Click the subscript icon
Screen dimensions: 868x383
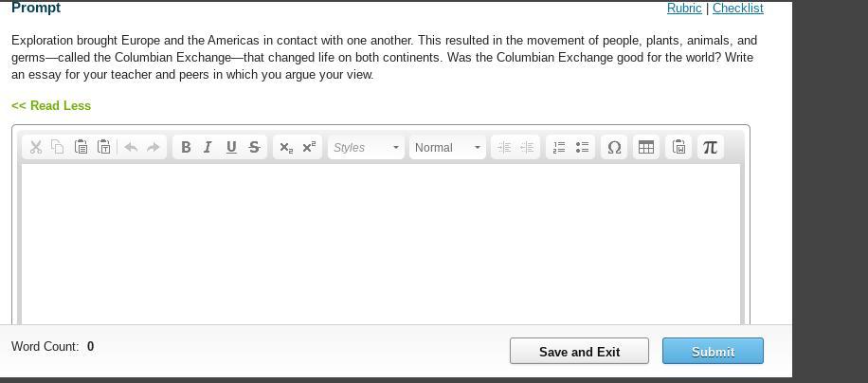(x=286, y=147)
